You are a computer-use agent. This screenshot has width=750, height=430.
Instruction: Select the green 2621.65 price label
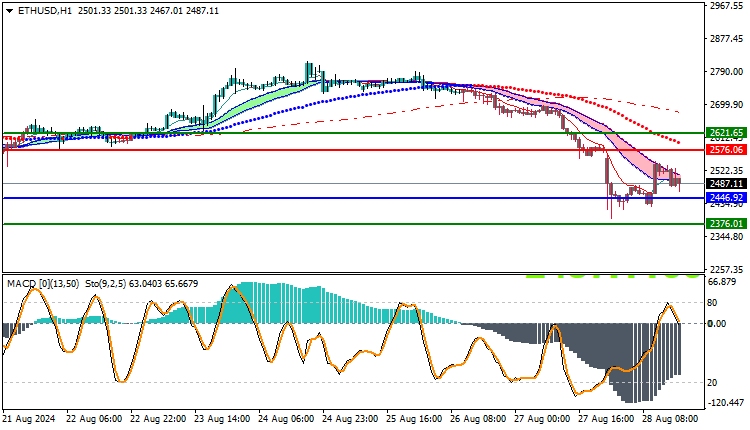pyautogui.click(x=726, y=133)
